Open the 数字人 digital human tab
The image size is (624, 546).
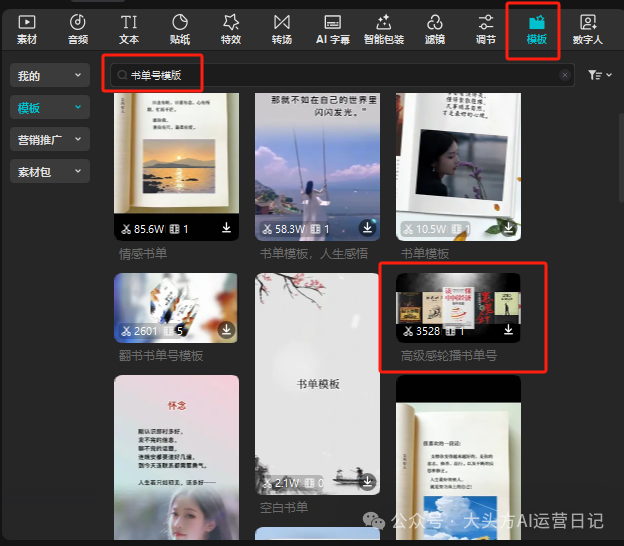[x=587, y=29]
